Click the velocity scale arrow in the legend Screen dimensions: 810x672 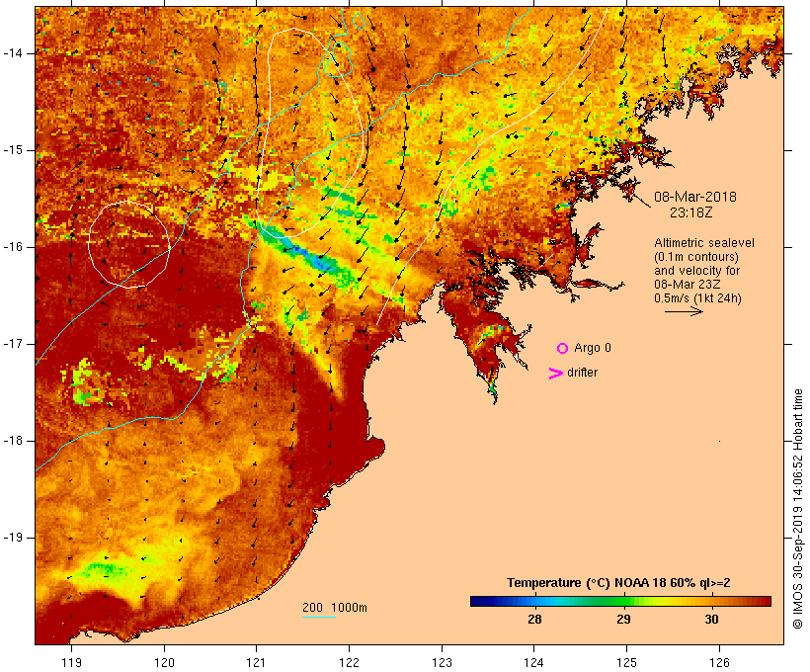684,311
